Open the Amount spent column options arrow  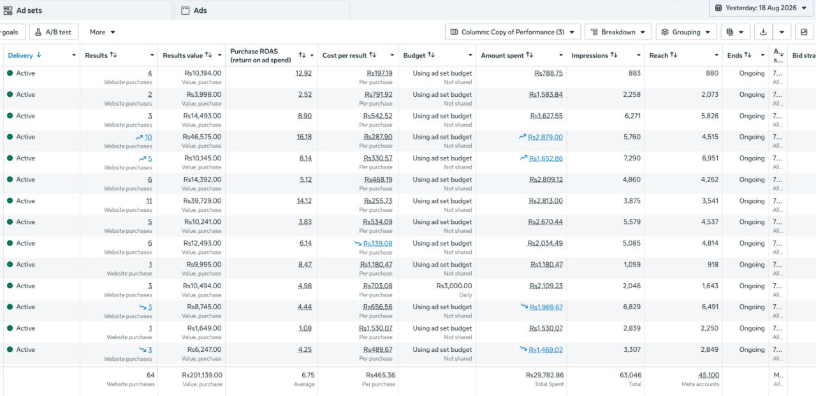561,55
